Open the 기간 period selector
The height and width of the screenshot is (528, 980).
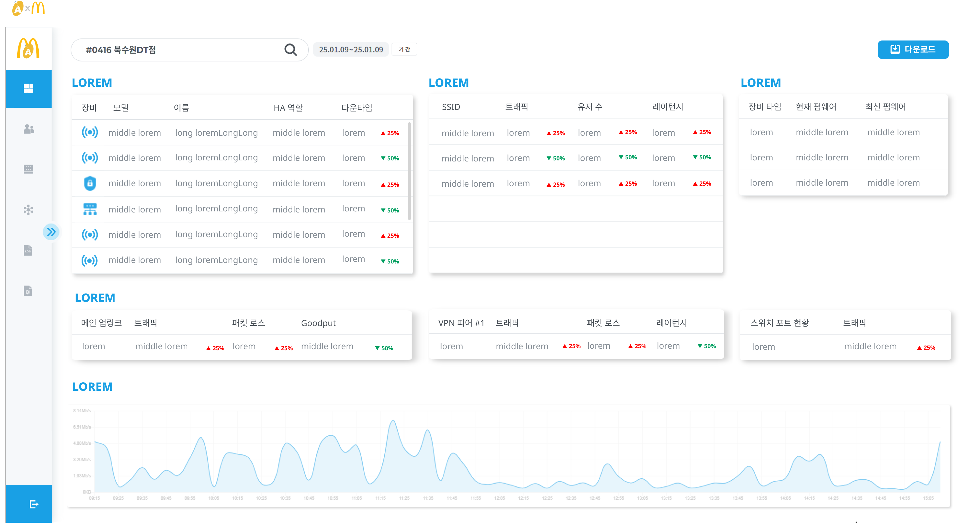point(404,49)
